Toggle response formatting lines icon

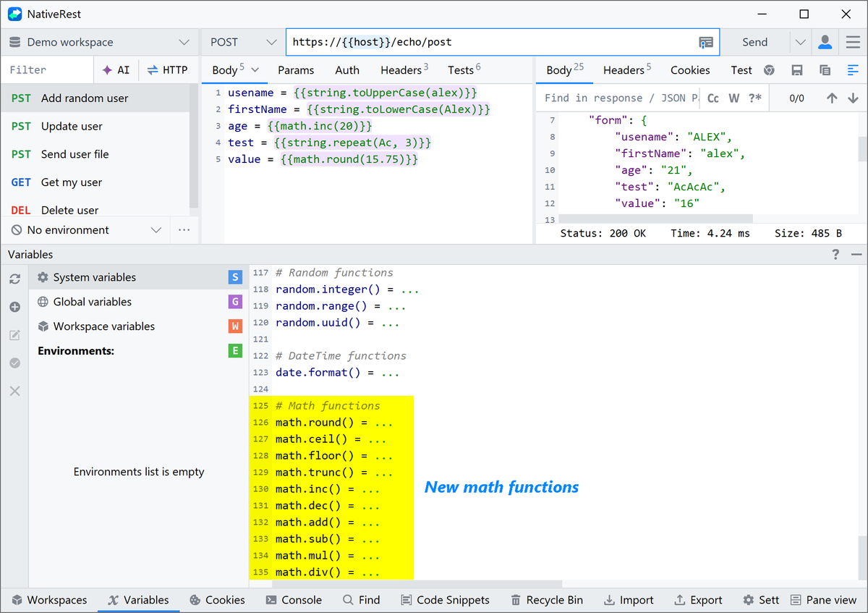tap(853, 70)
